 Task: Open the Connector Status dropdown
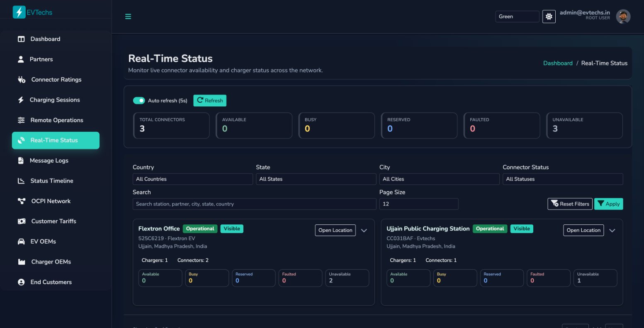point(563,179)
